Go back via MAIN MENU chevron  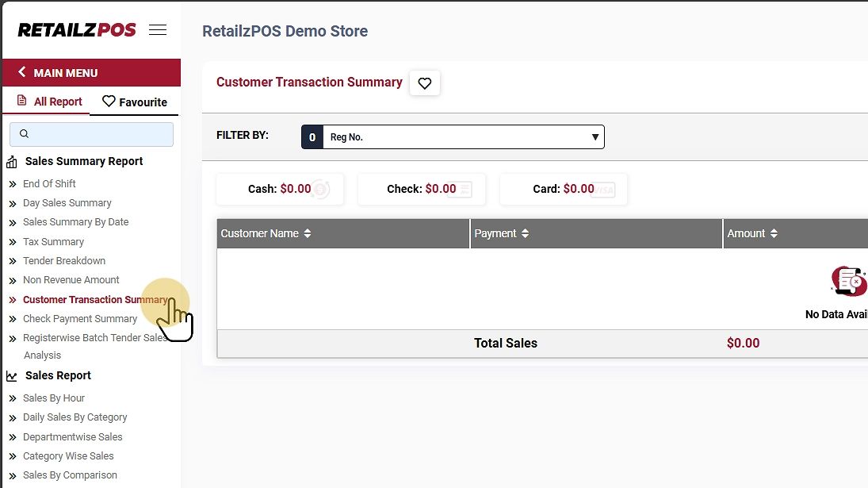22,72
